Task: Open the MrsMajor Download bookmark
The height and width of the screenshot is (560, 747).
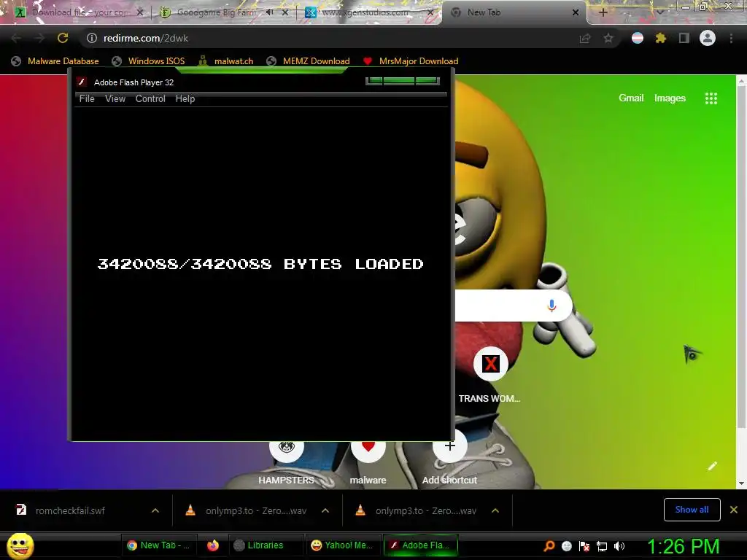Action: [411, 61]
